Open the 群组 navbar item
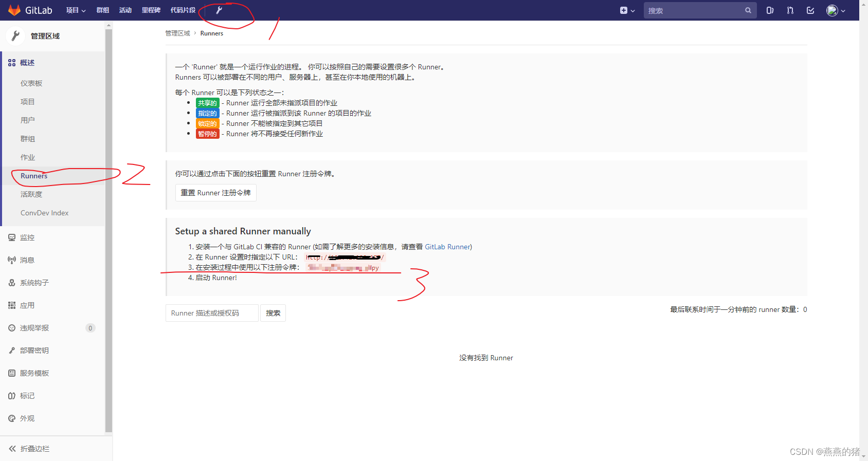Viewport: 868px width, 461px height. pyautogui.click(x=103, y=10)
